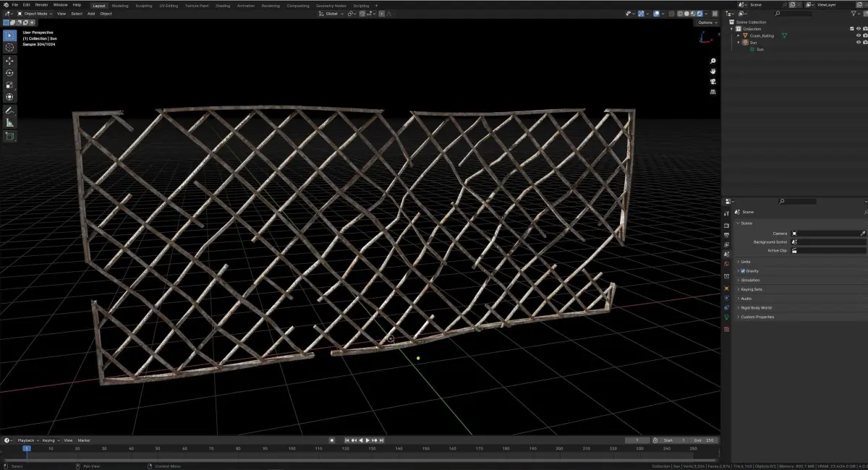Hide the Sun object via eye icon
Viewport: 868px width, 470px height.
[x=859, y=43]
